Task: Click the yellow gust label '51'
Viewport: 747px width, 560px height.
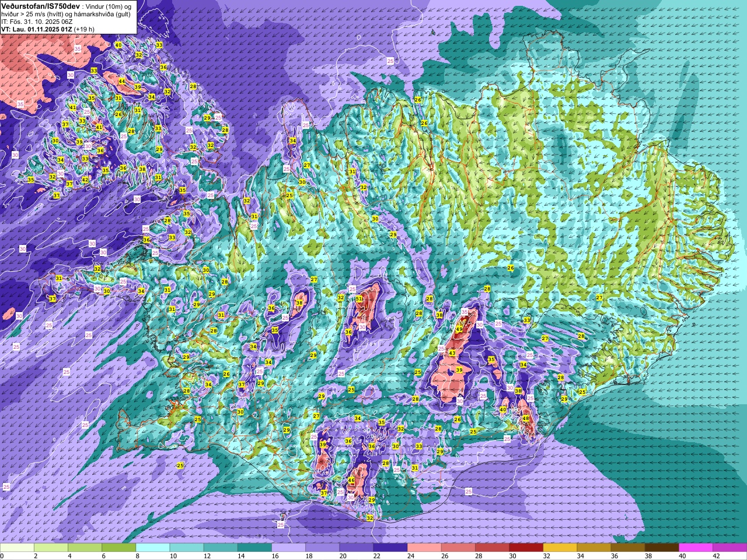Action: coord(359,299)
